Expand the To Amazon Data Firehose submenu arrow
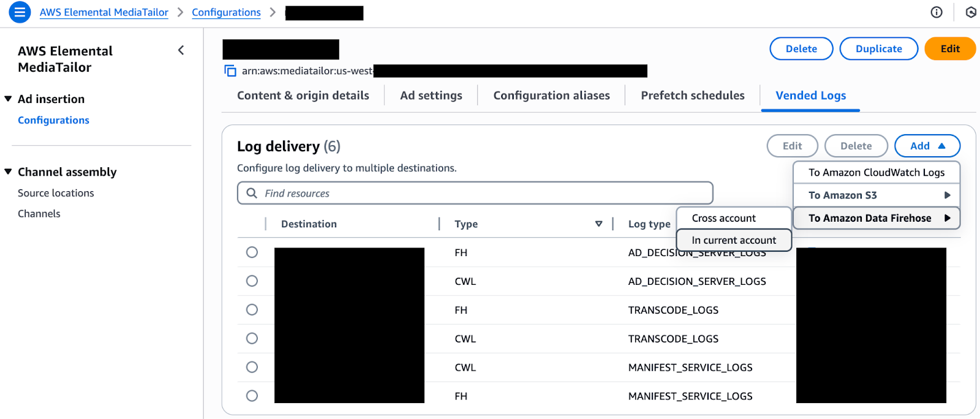980x419 pixels. point(948,218)
